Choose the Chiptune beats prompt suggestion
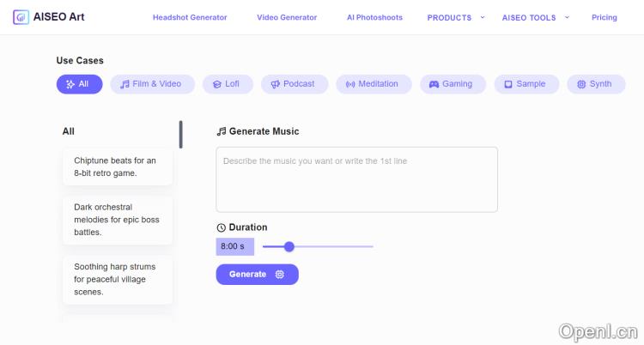 click(118, 166)
